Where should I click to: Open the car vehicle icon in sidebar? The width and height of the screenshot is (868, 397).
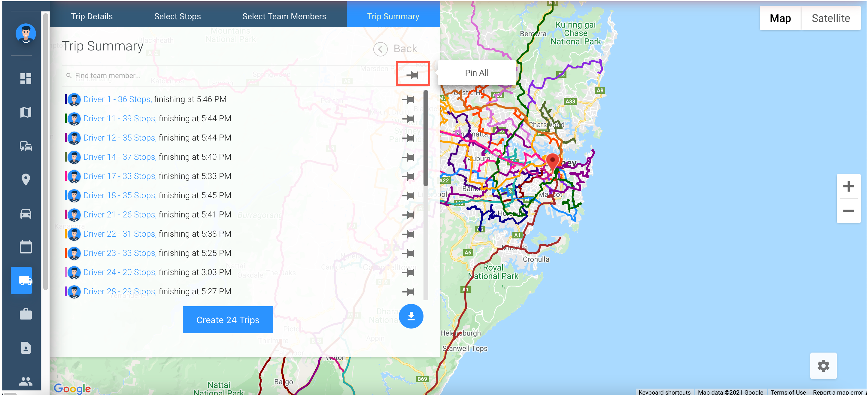point(26,214)
